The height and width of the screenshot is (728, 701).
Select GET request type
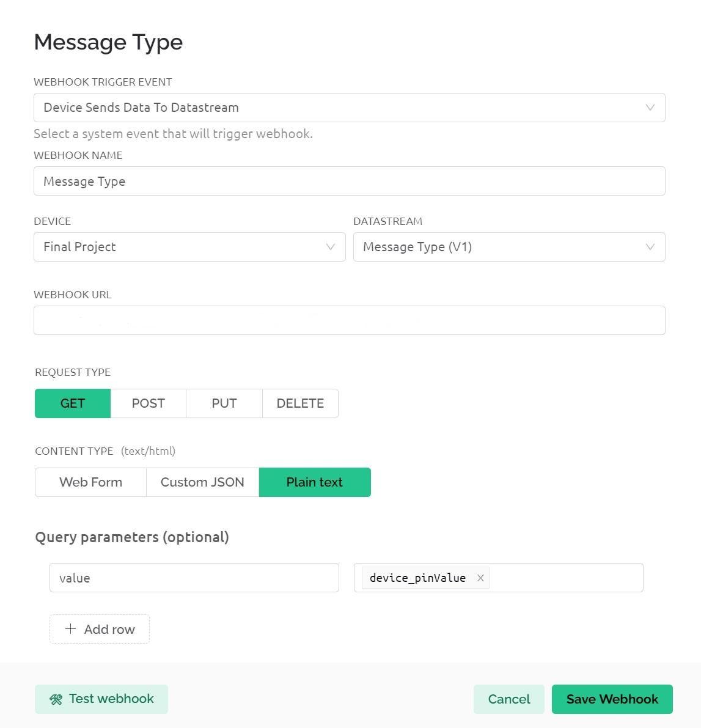pos(73,403)
